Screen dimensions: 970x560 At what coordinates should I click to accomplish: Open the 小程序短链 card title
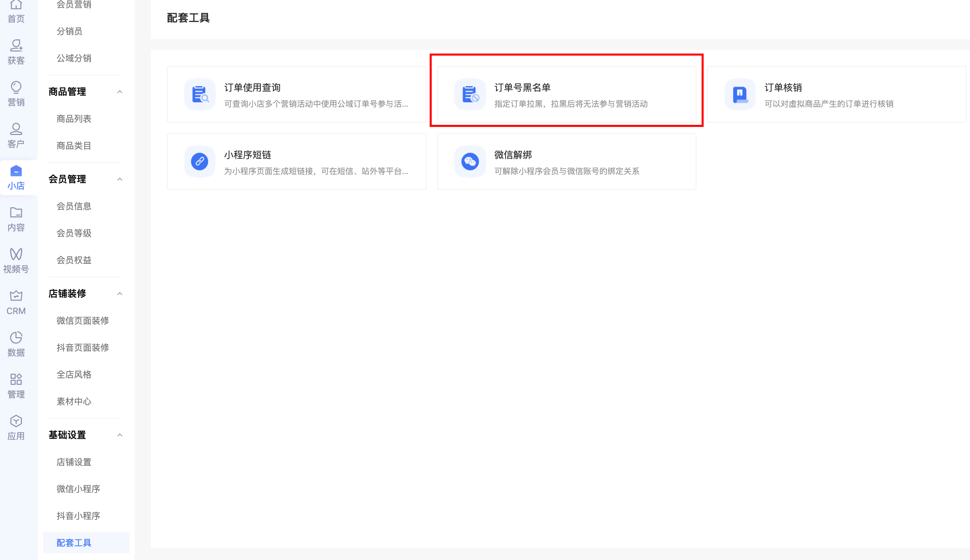click(248, 155)
